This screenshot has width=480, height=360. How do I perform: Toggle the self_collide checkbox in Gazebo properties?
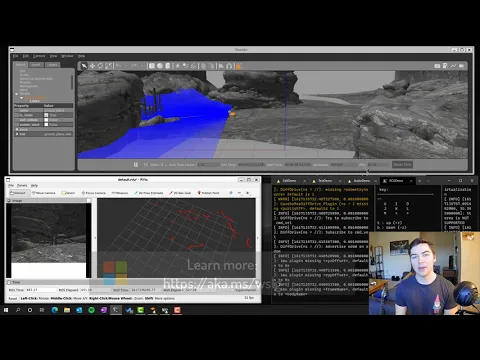pos(46,120)
